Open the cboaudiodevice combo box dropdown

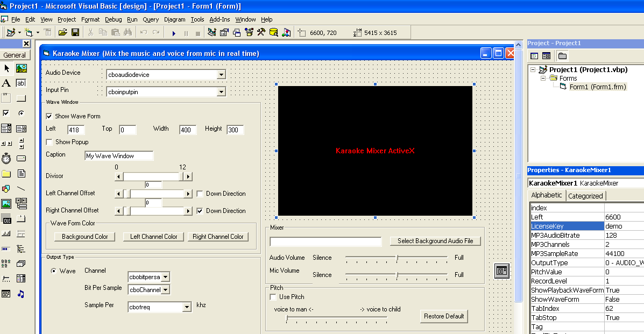pos(221,75)
